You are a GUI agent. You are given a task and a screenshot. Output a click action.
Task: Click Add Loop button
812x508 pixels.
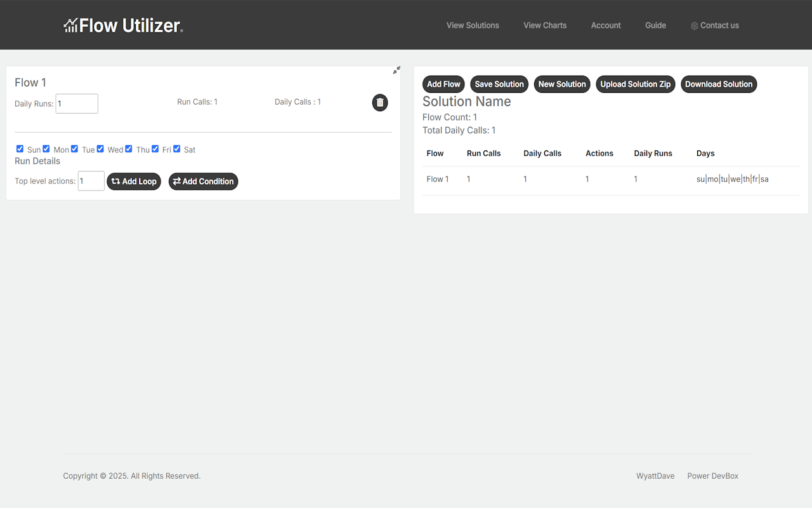pos(134,182)
